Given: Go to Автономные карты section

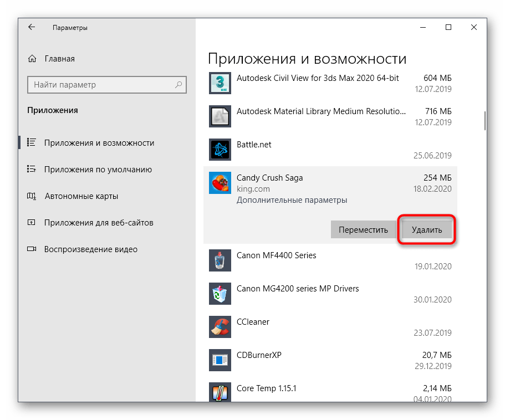Looking at the screenshot, I should pos(81,196).
